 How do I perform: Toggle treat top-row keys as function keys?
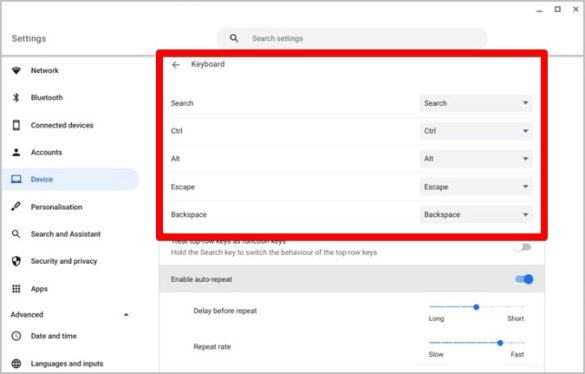coord(523,247)
